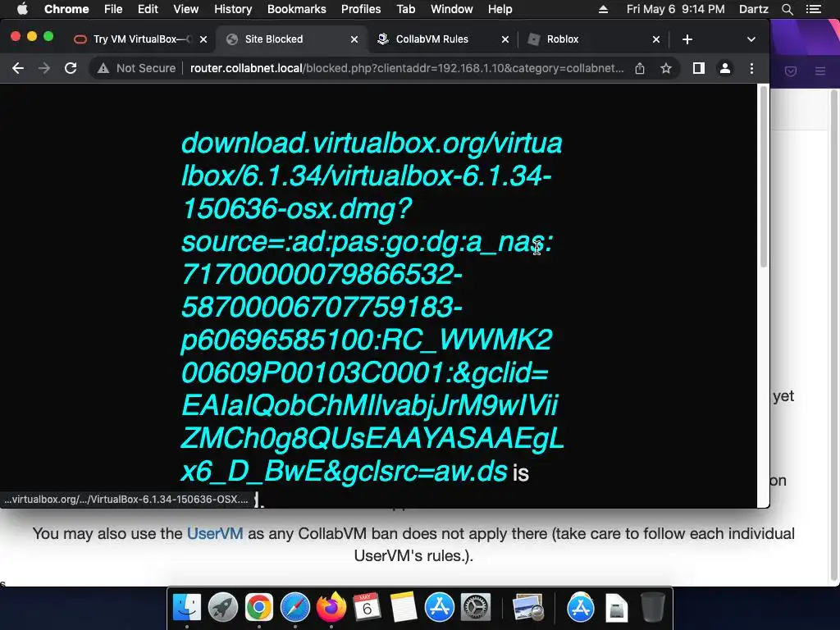Viewport: 840px width, 630px height.
Task: Open Launchpad from the Dock
Action: (223, 608)
